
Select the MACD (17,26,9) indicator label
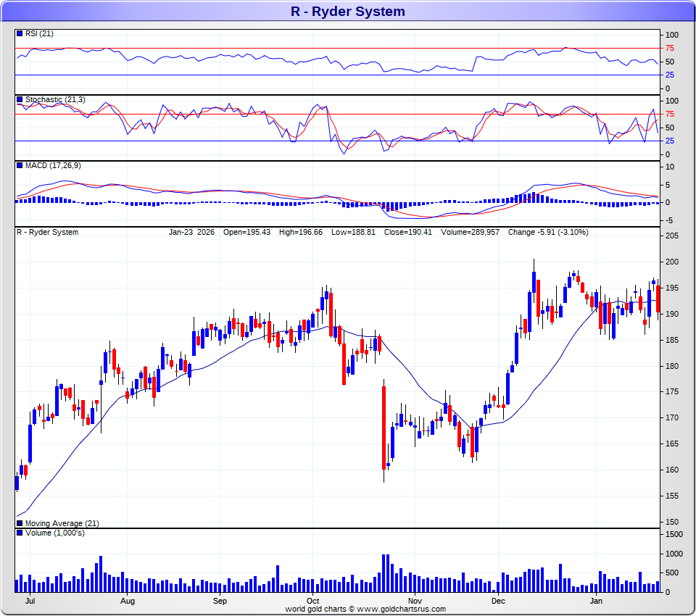[x=53, y=165]
